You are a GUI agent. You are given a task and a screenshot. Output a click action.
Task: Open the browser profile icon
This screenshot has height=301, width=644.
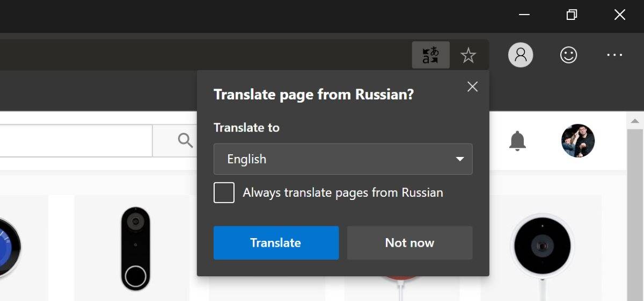pos(521,55)
